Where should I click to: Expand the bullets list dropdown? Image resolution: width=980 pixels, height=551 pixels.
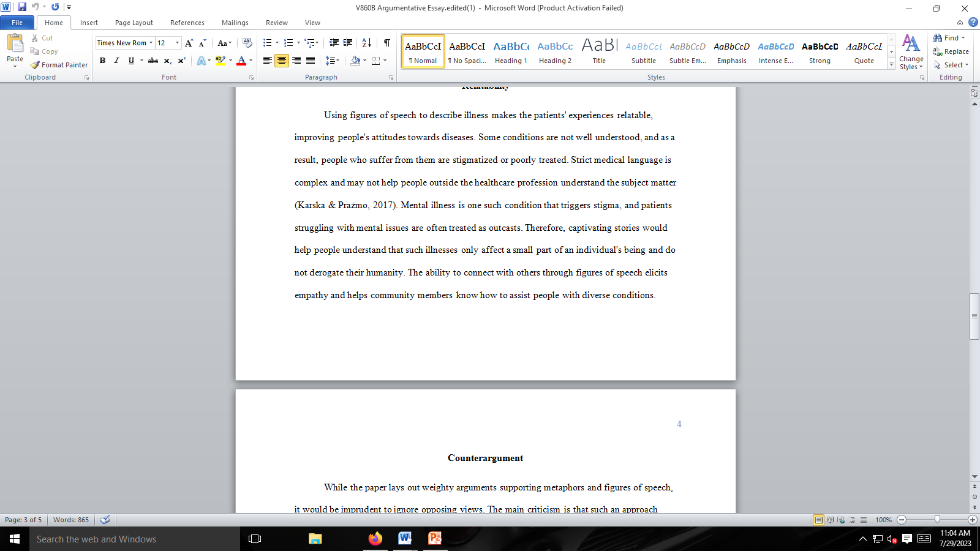[277, 43]
